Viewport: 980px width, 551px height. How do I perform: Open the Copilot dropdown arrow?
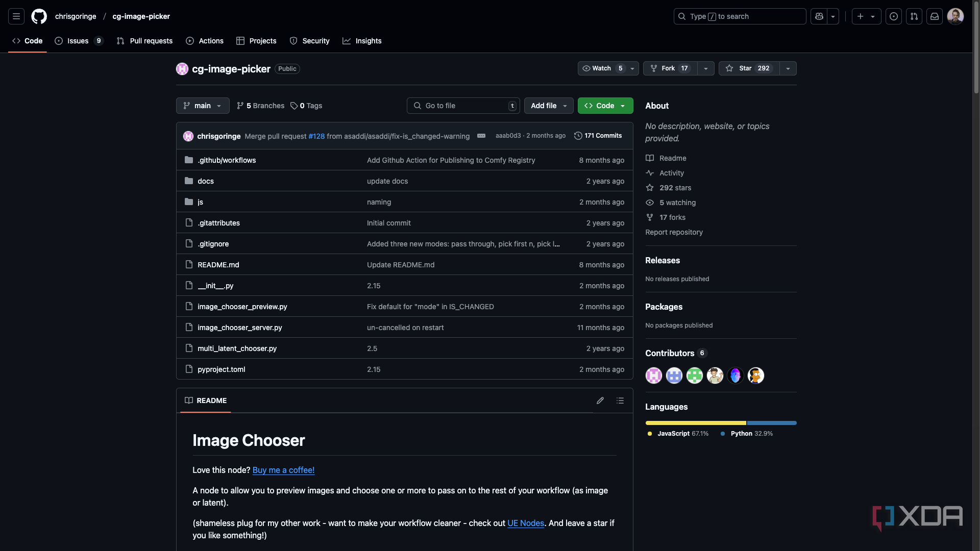pos(833,16)
